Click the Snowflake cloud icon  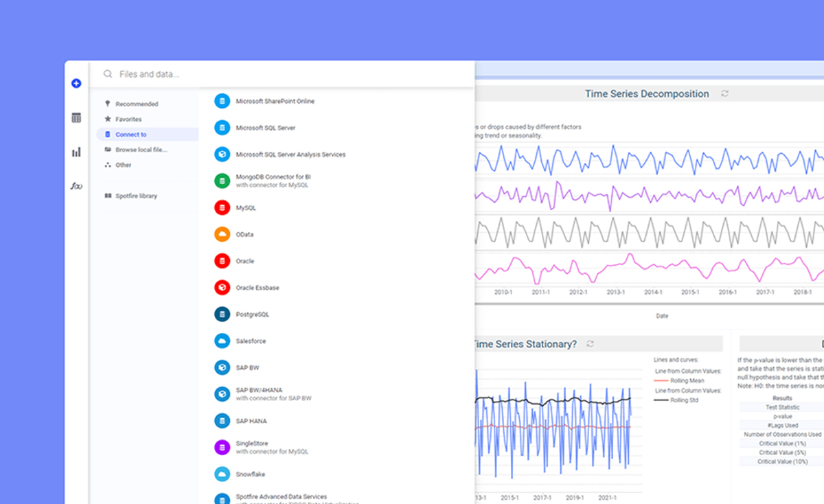[221, 474]
